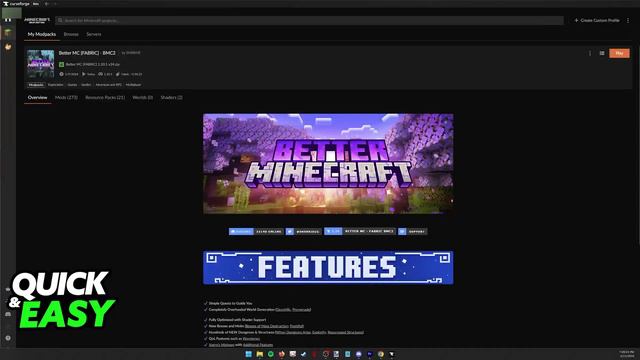The height and width of the screenshot is (360, 640).
Task: Select the Minecraft grass block in the sidebar
Action: pos(8,33)
